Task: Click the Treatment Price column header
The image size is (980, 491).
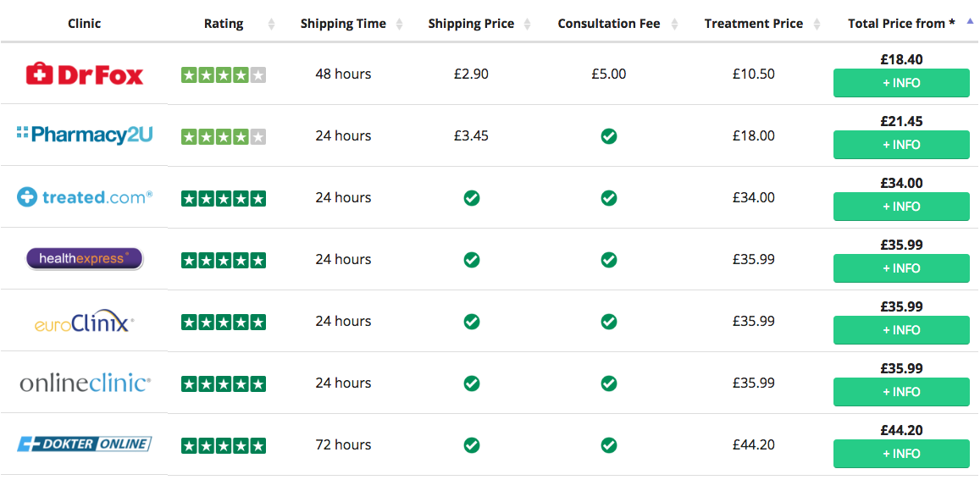Action: pyautogui.click(x=753, y=24)
